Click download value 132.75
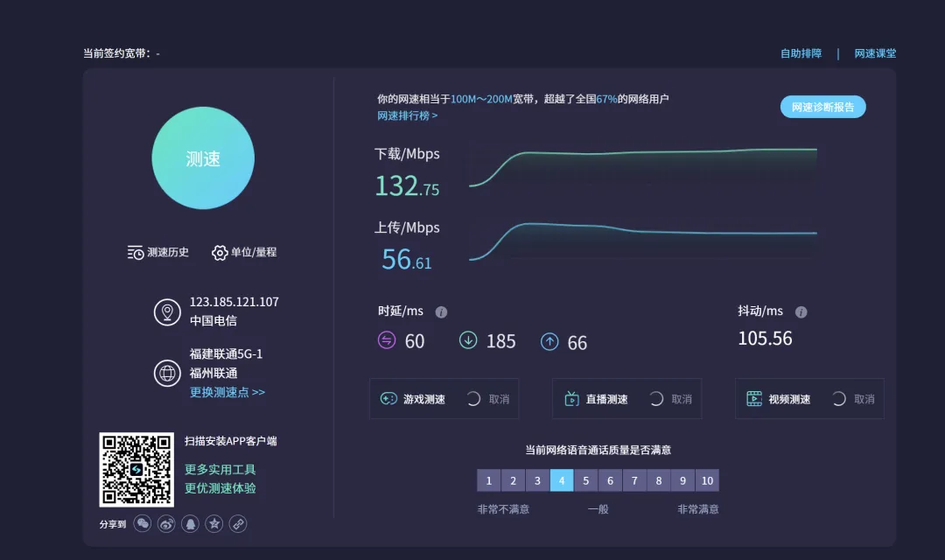The width and height of the screenshot is (945, 560). click(408, 185)
